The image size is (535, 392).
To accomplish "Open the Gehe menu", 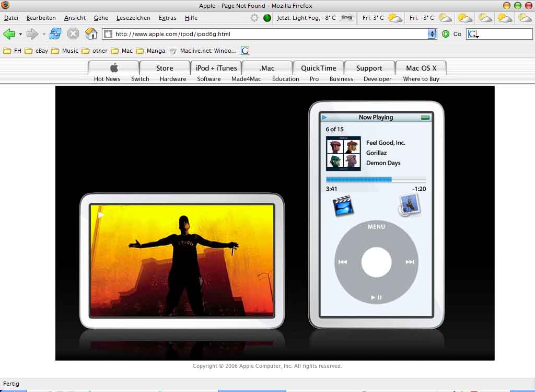I will click(x=101, y=18).
